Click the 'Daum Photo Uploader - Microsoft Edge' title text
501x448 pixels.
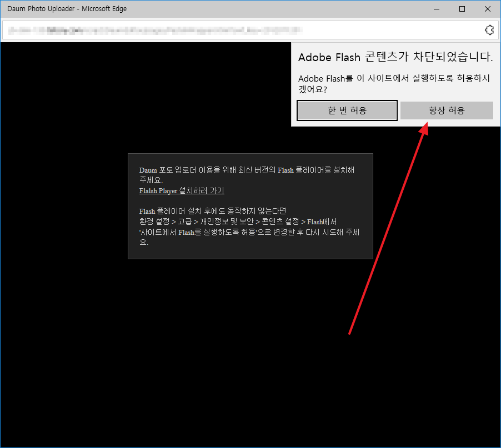point(67,9)
